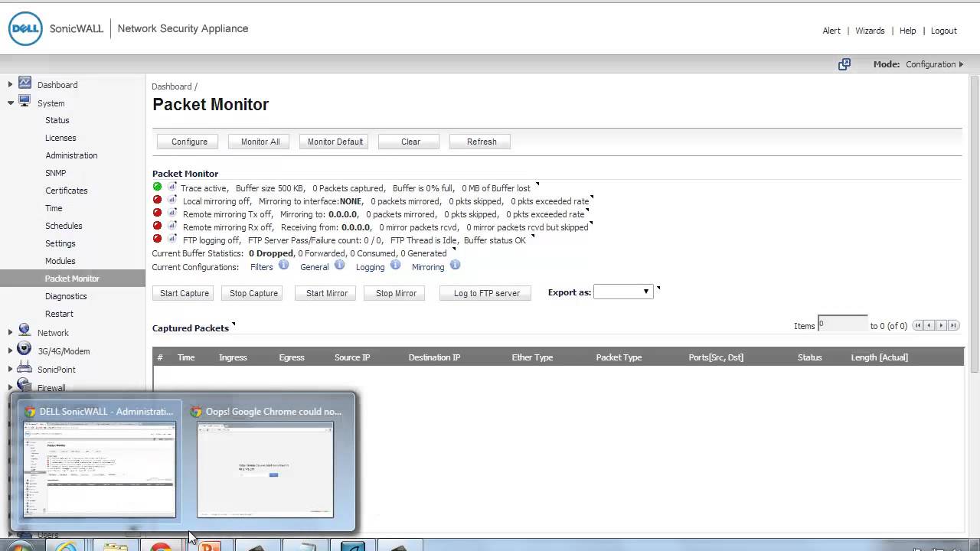Select the Oops! Google Chrome window thumbnail
The width and height of the screenshot is (980, 551).
tap(266, 461)
